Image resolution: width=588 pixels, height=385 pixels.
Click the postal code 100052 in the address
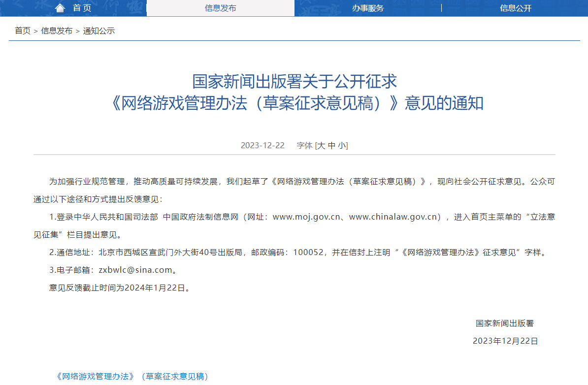(308, 252)
